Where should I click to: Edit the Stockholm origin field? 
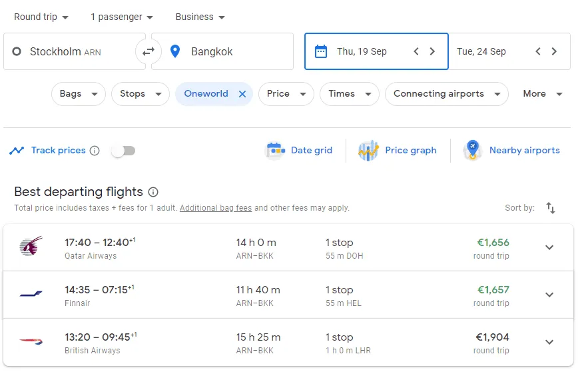(x=73, y=51)
